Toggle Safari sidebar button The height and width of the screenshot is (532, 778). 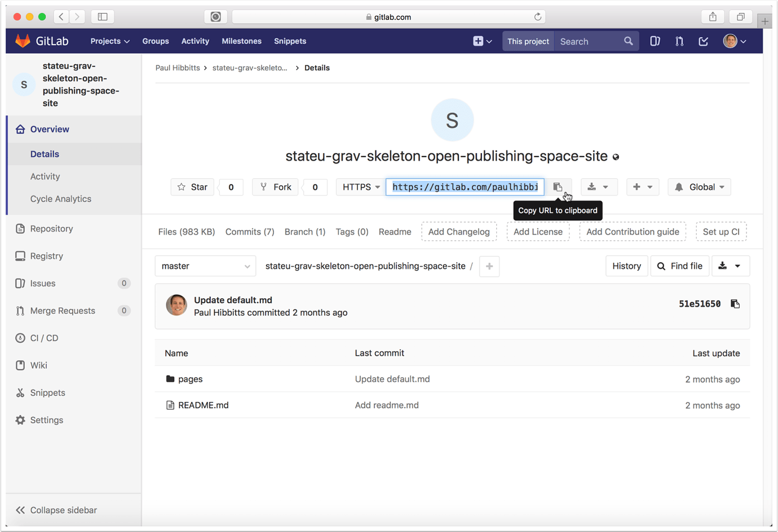point(103,17)
